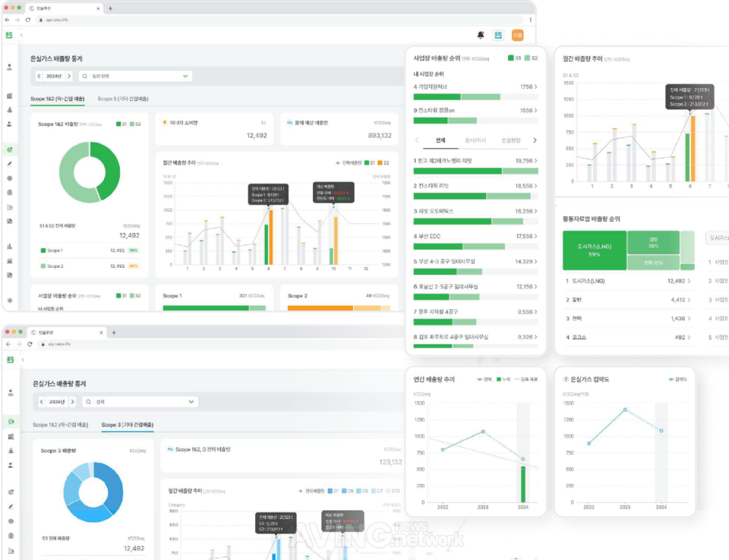Click the 도시가스(LNG) 59% treemap block
This screenshot has width=729, height=560.
(x=594, y=251)
